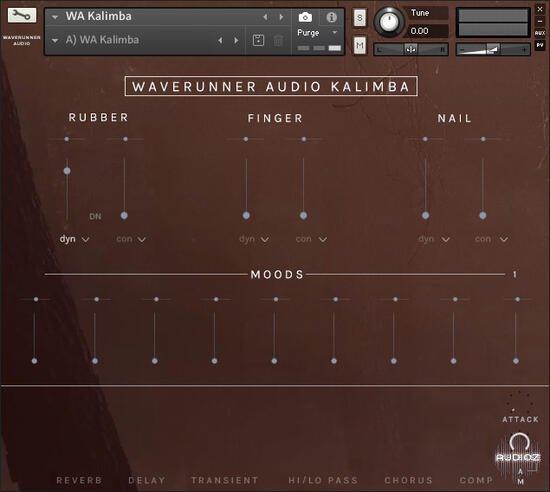This screenshot has width=550, height=492.
Task: Click the trash delete snapshot icon
Action: coord(279,40)
